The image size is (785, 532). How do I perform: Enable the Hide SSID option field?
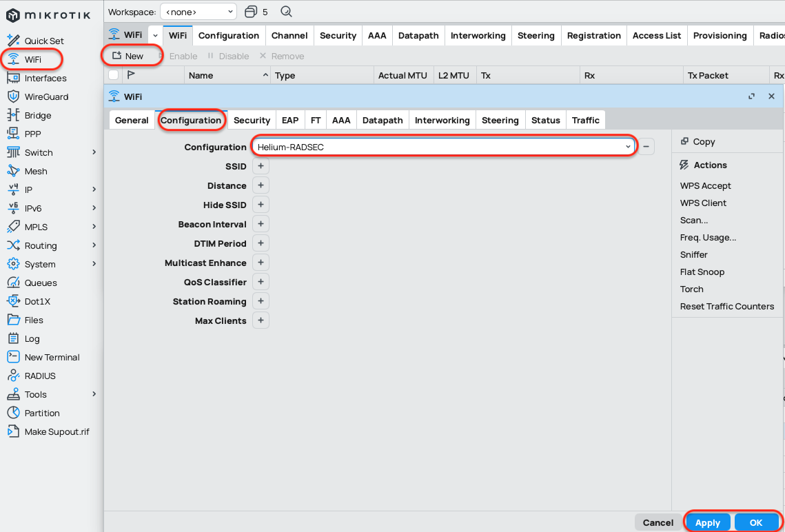[x=261, y=205]
